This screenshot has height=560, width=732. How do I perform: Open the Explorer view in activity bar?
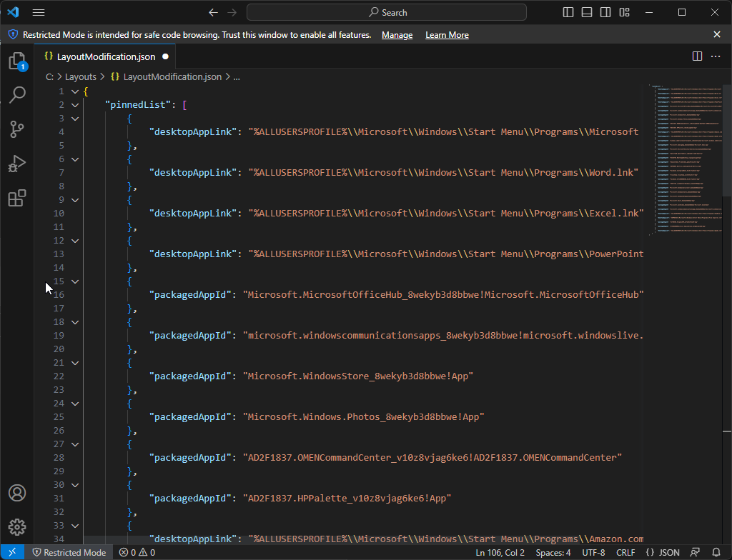(x=17, y=61)
